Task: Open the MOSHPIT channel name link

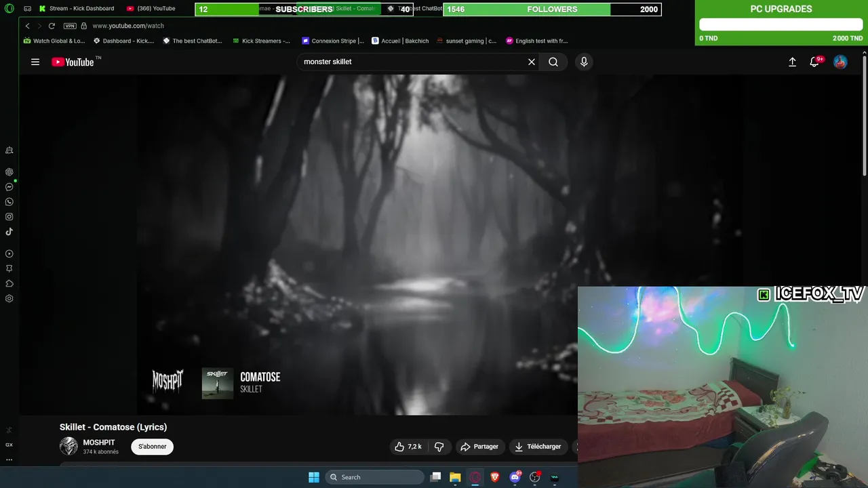Action: point(99,443)
